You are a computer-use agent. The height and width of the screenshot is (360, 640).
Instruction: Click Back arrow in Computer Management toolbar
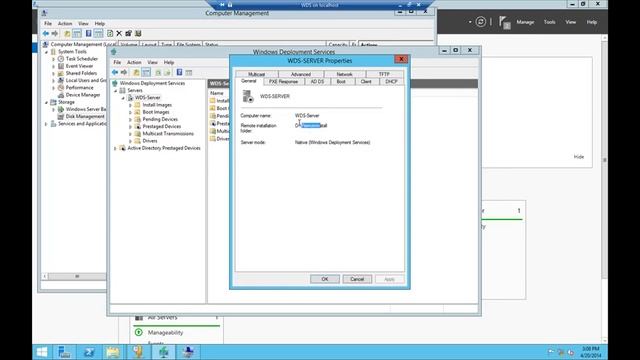click(x=46, y=33)
